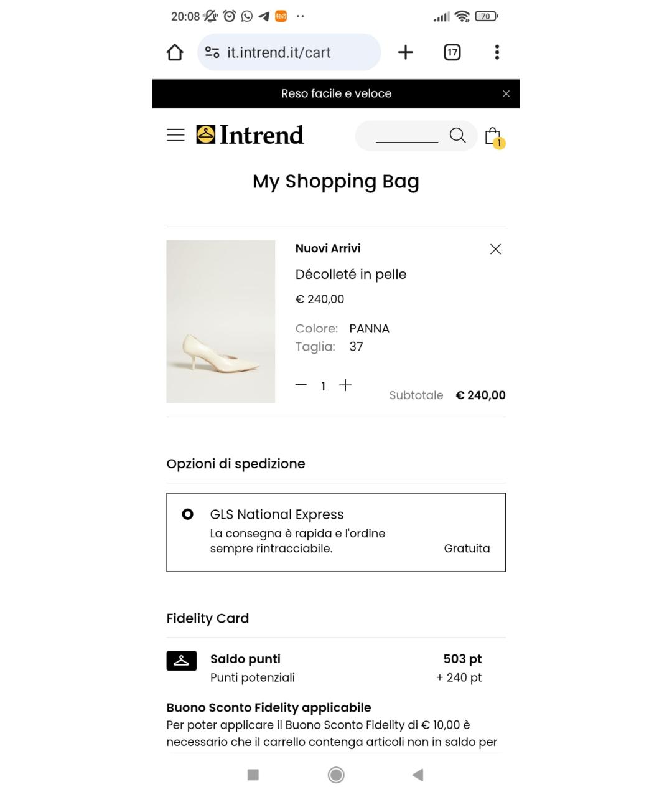Click the search input field
Viewport: 672px width, 797px height.
(x=406, y=135)
